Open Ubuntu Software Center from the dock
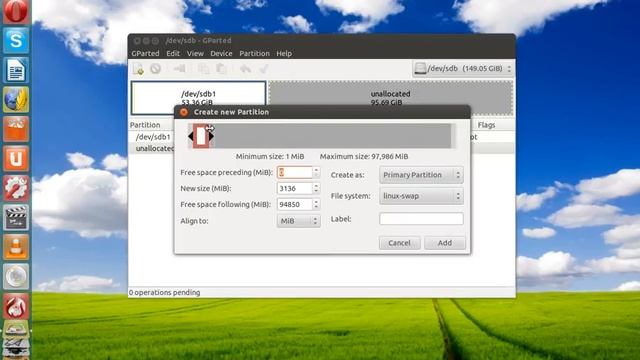This screenshot has height=360, width=640. click(16, 129)
